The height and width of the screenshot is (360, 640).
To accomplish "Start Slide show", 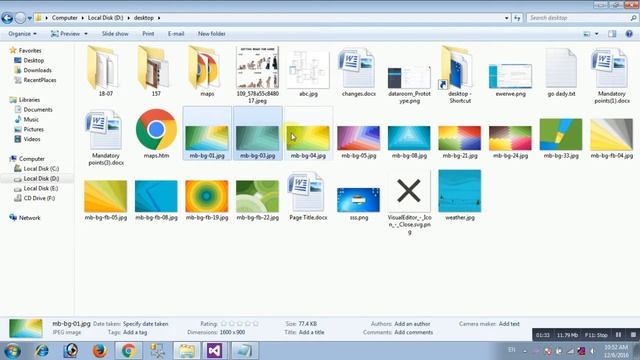I will coord(115,34).
